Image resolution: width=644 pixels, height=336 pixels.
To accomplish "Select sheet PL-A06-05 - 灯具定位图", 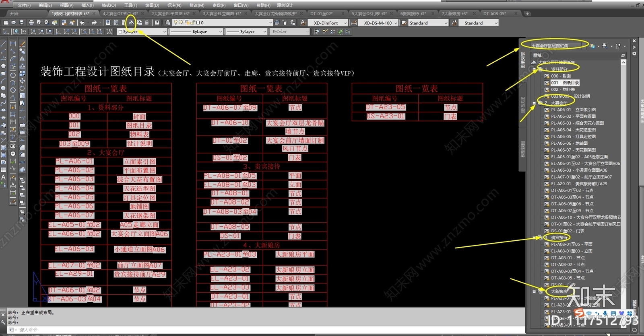I will (574, 137).
